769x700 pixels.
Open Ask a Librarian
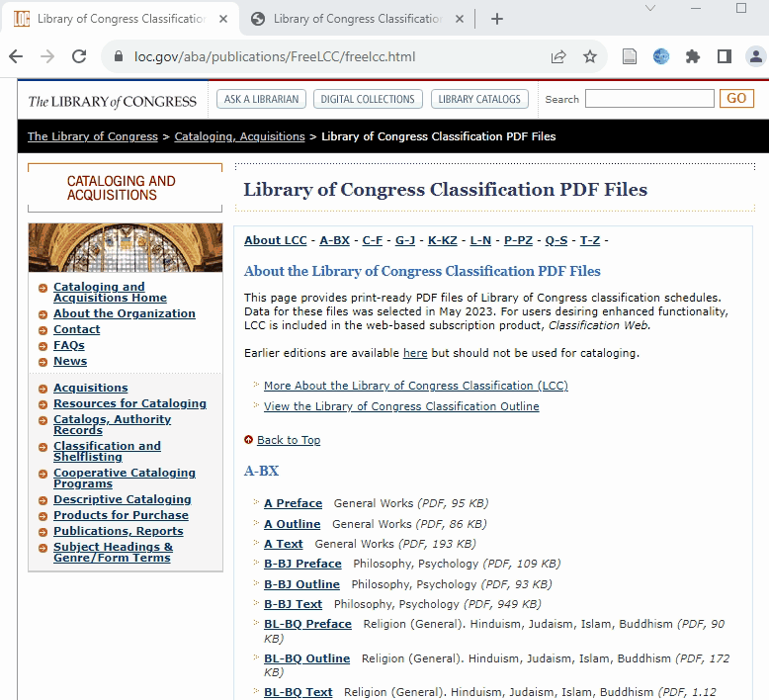click(261, 99)
